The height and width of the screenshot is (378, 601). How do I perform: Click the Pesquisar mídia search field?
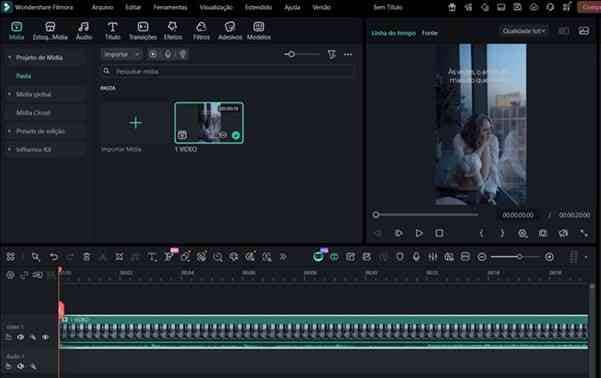(227, 71)
